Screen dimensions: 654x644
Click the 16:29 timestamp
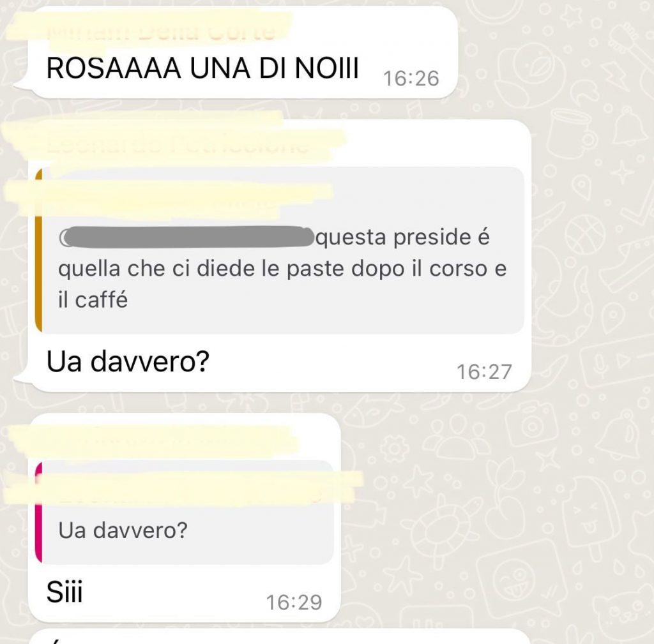[x=294, y=603]
